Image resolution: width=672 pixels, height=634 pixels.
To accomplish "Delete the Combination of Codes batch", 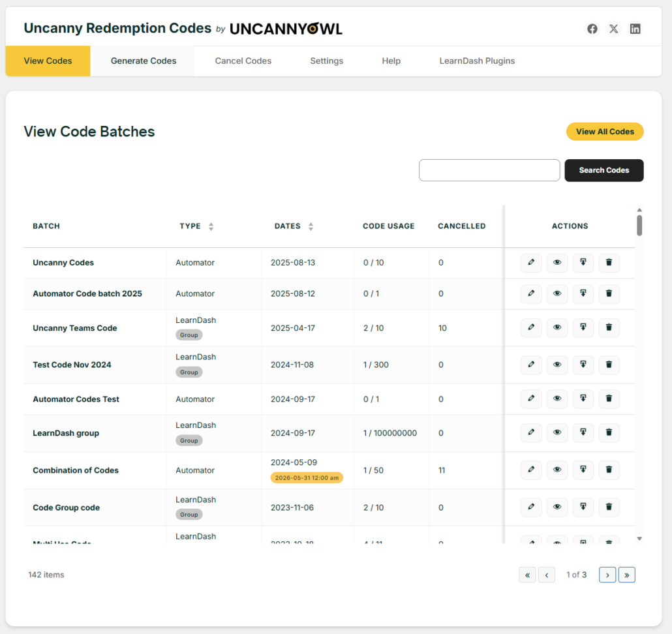I will click(609, 470).
